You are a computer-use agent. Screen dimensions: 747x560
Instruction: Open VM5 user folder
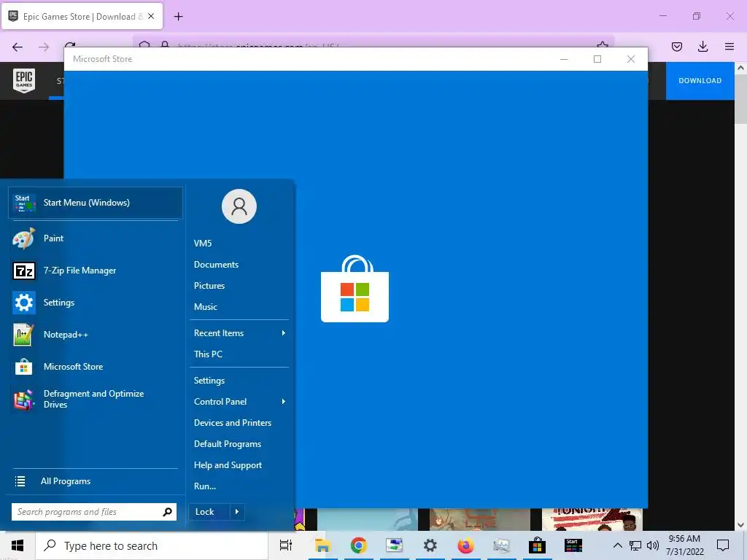click(x=203, y=244)
